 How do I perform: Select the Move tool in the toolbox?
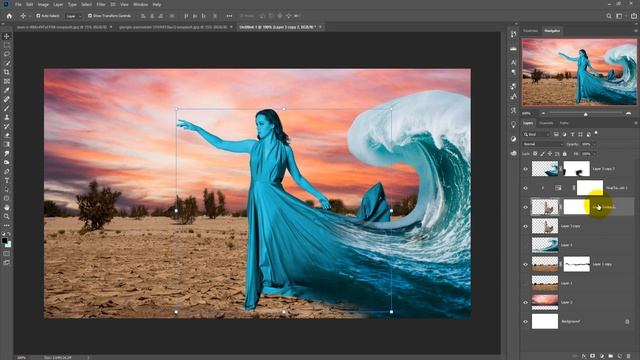[7, 36]
